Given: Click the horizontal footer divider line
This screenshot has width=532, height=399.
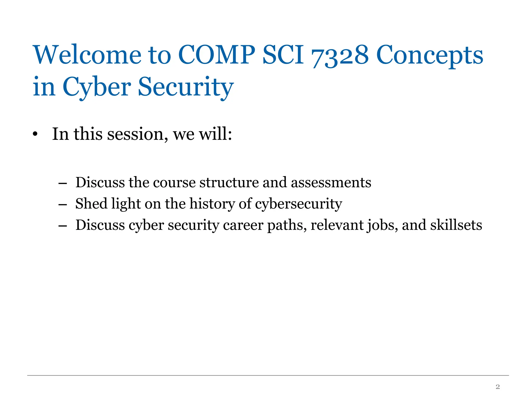Looking at the screenshot, I should coord(268,375).
